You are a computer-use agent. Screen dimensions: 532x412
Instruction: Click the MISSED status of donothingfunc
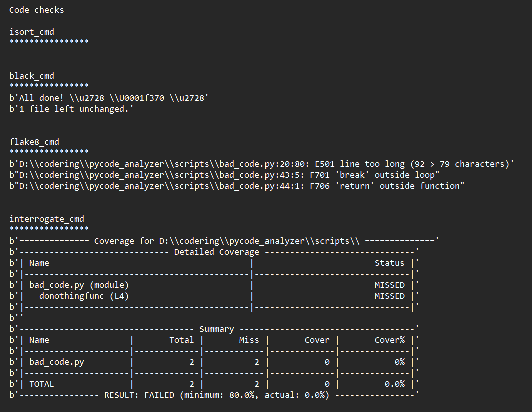click(x=389, y=296)
